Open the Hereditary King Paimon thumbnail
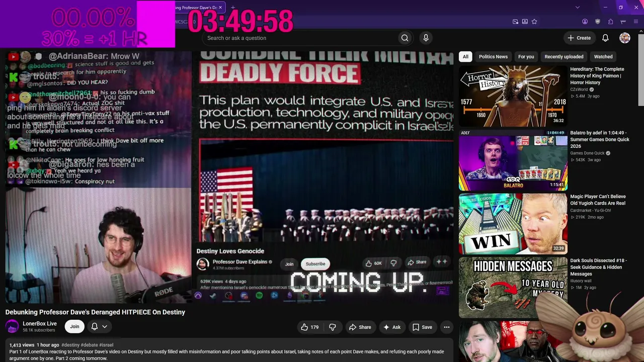 [513, 96]
